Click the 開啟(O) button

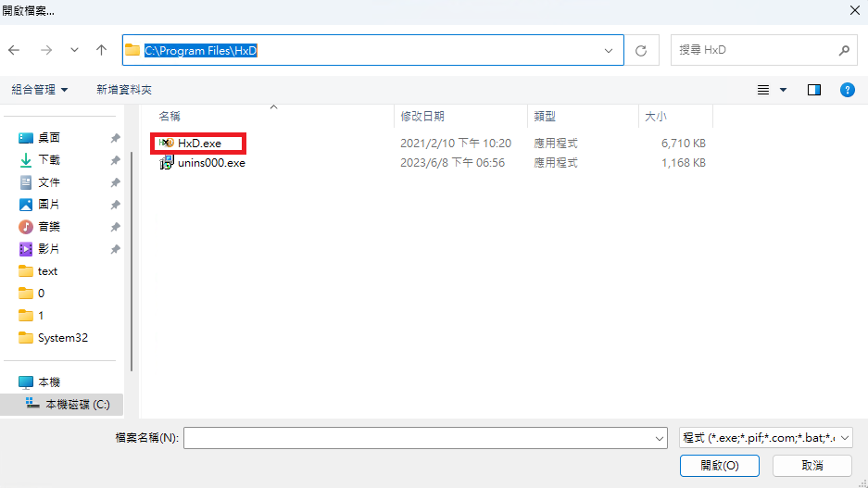[719, 466]
